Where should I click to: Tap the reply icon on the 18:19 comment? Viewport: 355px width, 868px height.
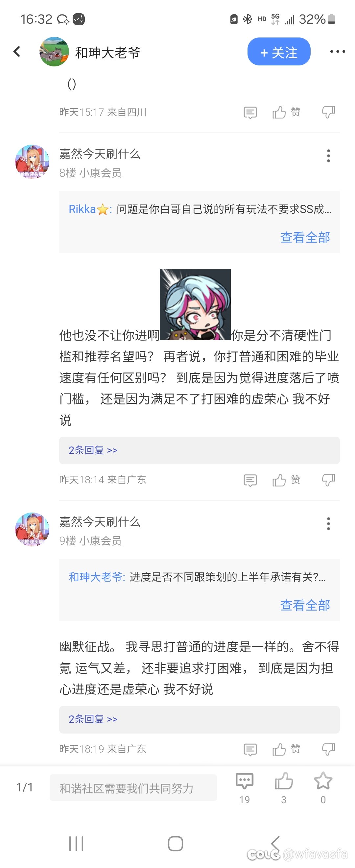pyautogui.click(x=250, y=749)
